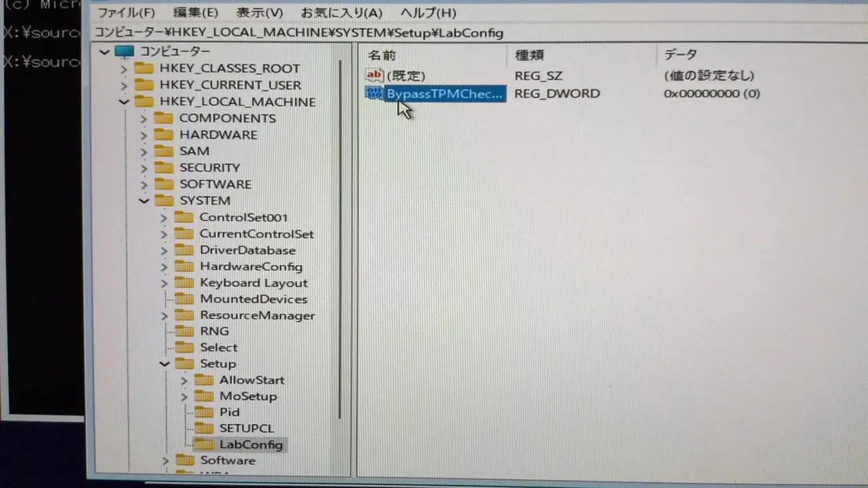Click the SETUPCL folder icon
The height and width of the screenshot is (488, 868).
[203, 428]
